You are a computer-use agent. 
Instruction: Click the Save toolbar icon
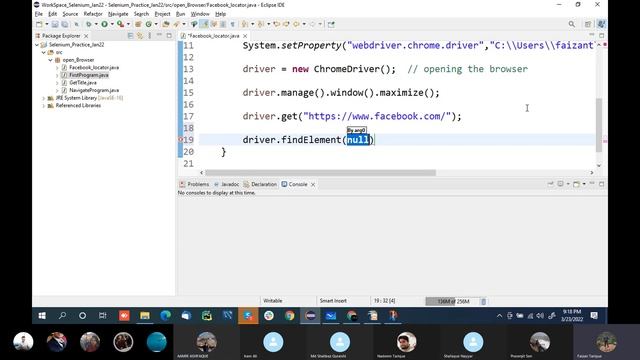(x=55, y=24)
